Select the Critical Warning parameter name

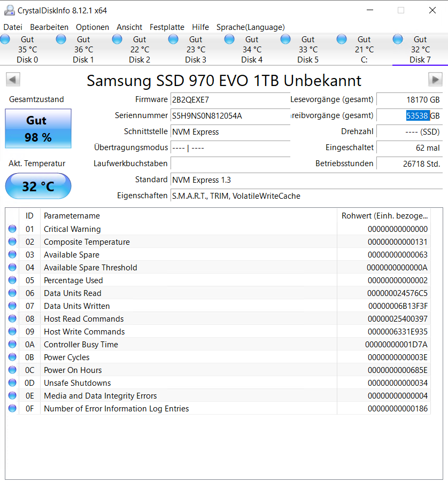pyautogui.click(x=72, y=229)
